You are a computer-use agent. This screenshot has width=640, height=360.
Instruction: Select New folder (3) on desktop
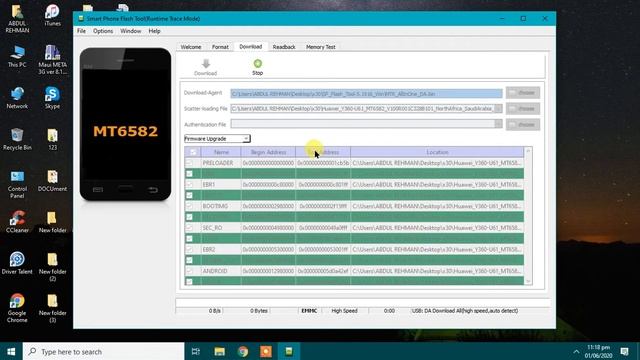point(52,308)
